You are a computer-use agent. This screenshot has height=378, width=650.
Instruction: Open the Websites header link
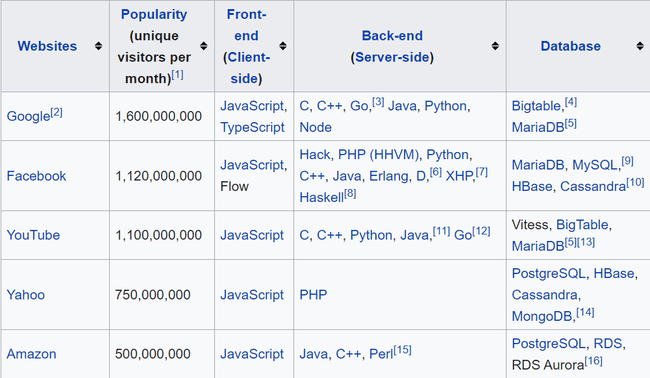[x=47, y=46]
